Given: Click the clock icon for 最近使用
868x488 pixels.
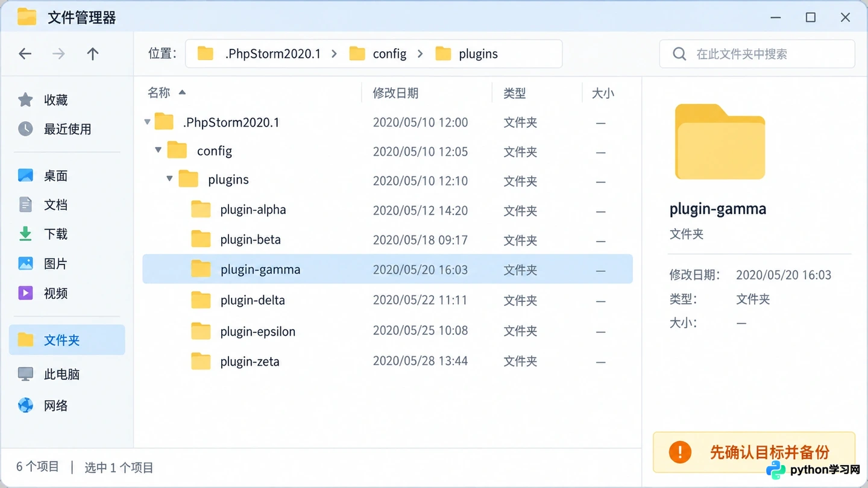Looking at the screenshot, I should coord(25,129).
